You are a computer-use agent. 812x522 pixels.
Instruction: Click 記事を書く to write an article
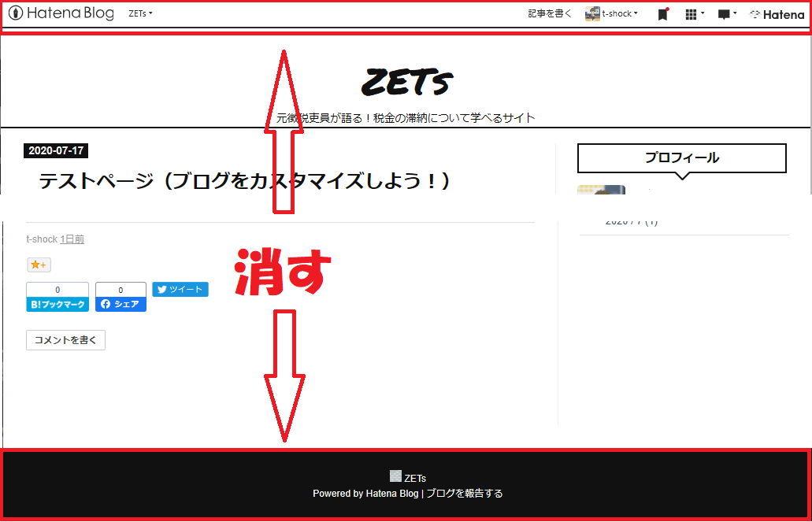click(550, 13)
